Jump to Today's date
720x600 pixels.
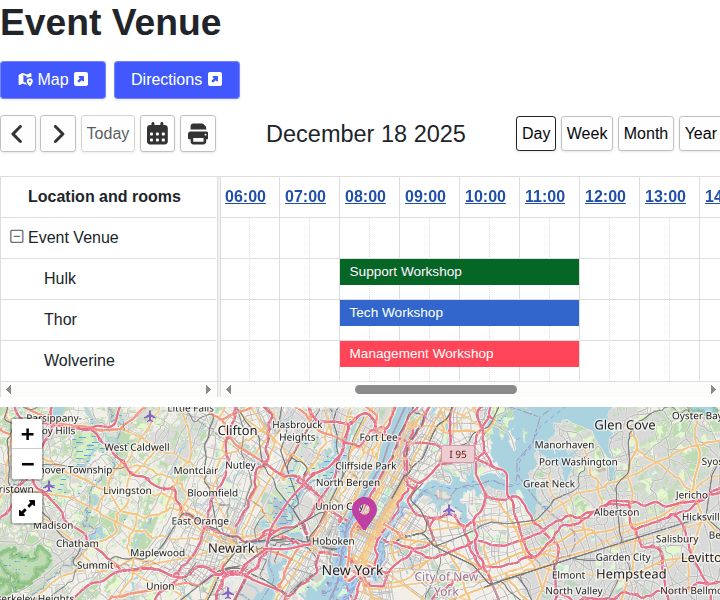point(108,133)
